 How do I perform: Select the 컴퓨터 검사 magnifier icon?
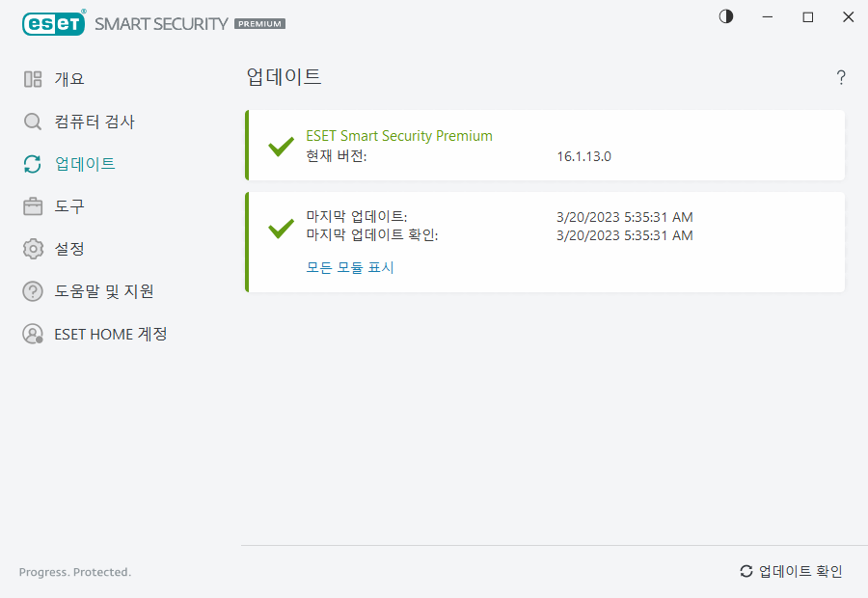(x=31, y=122)
